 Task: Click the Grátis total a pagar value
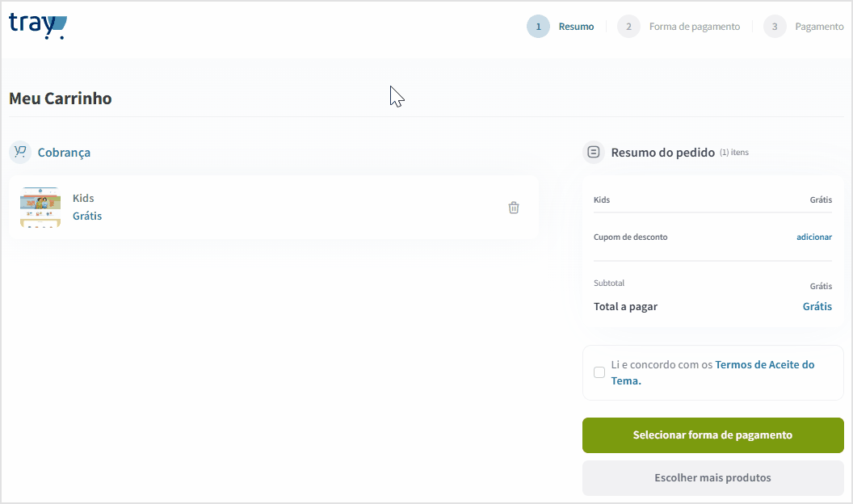(817, 306)
